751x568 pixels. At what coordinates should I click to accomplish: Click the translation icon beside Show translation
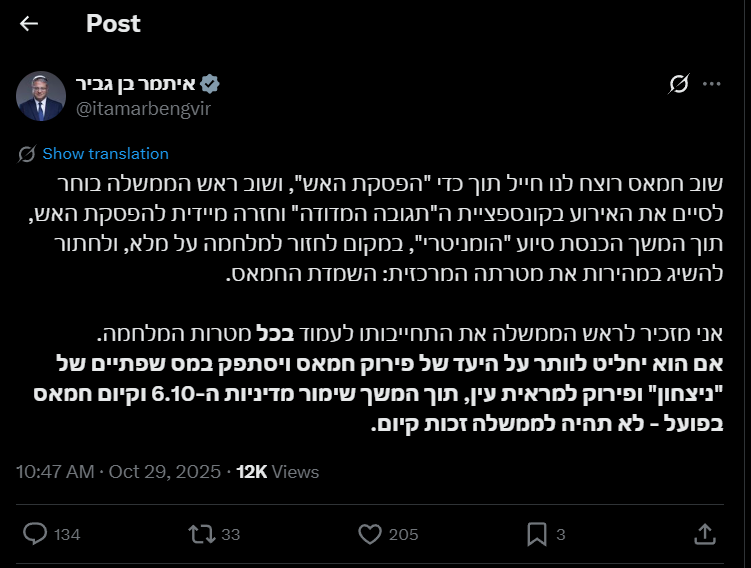pos(28,154)
